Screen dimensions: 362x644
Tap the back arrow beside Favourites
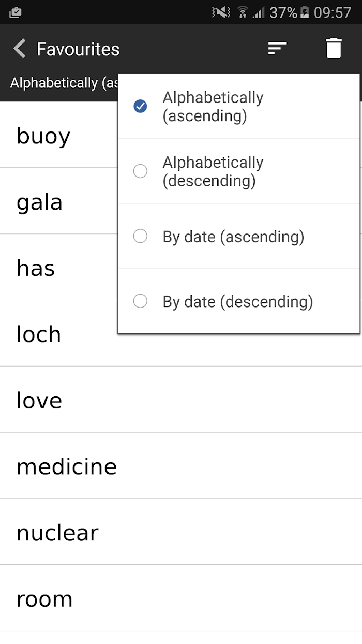19,49
